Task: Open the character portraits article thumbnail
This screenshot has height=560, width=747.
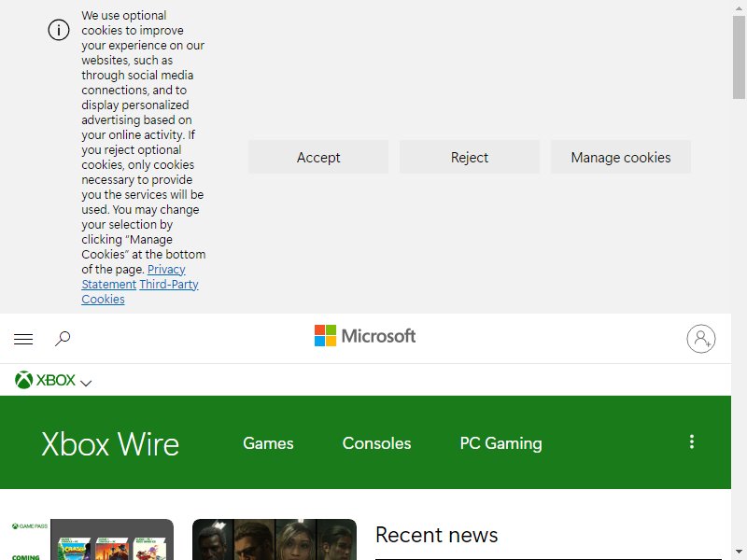Action: tap(275, 539)
